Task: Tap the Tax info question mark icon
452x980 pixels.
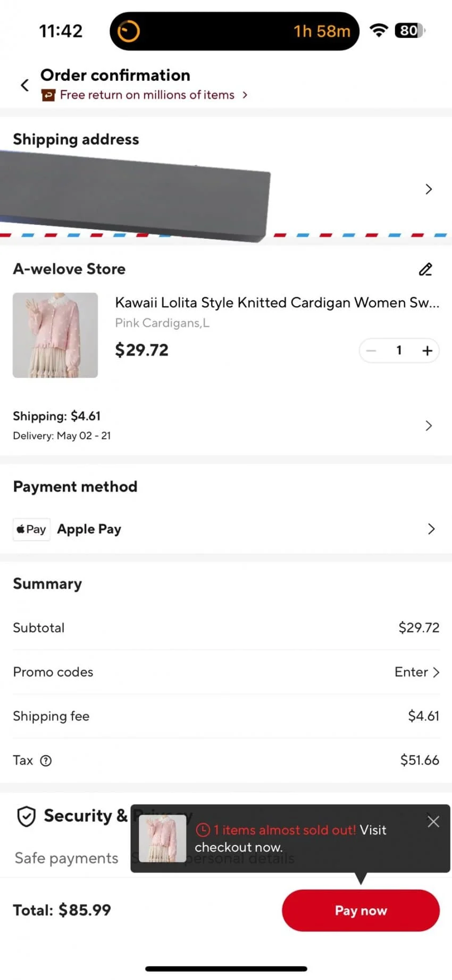Action: click(x=46, y=760)
